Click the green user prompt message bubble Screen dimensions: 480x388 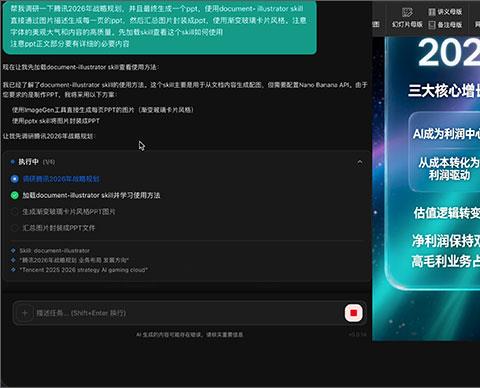[x=159, y=27]
